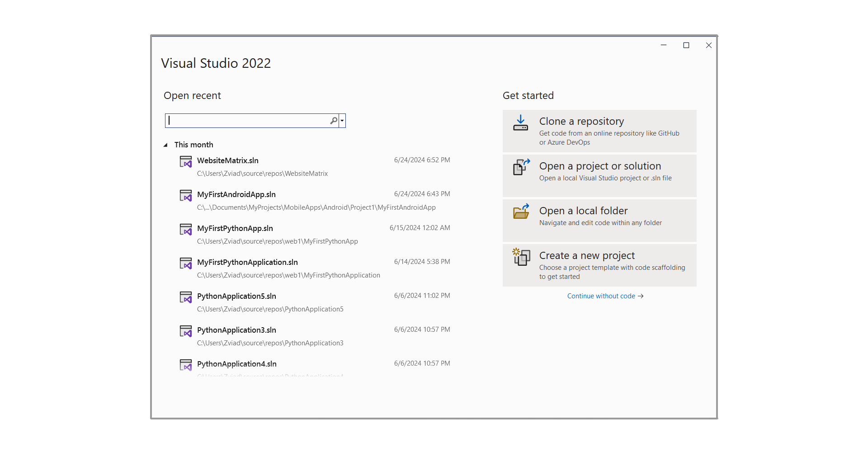Open the search box dropdown arrow
Viewport: 868px width, 452px height.
coord(342,121)
